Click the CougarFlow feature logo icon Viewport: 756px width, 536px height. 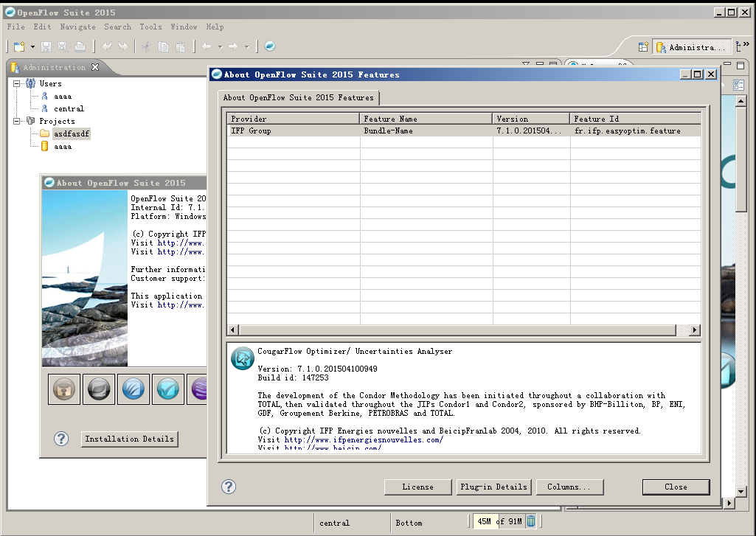click(243, 358)
